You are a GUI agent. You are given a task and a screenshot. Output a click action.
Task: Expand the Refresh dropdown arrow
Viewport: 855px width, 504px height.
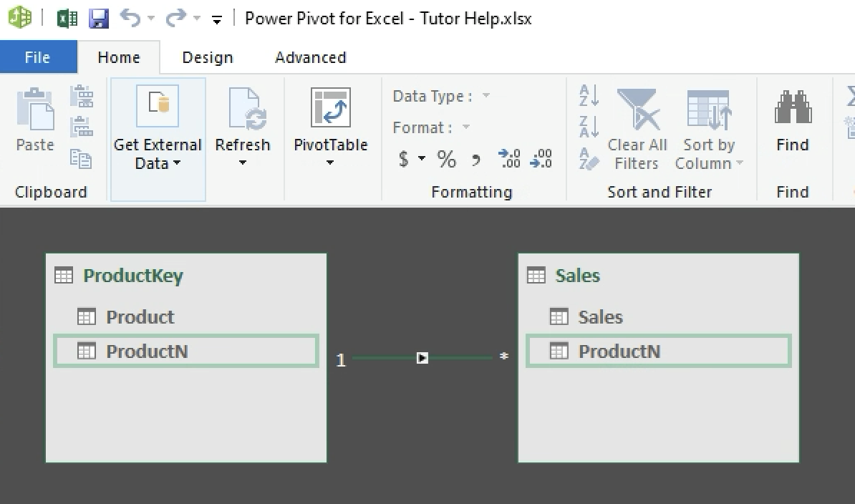pos(243,163)
